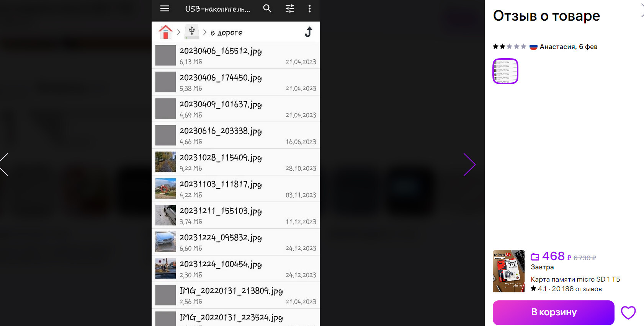The image size is (644, 326).
Task: Go up one folder level arrow
Action: coord(309,32)
